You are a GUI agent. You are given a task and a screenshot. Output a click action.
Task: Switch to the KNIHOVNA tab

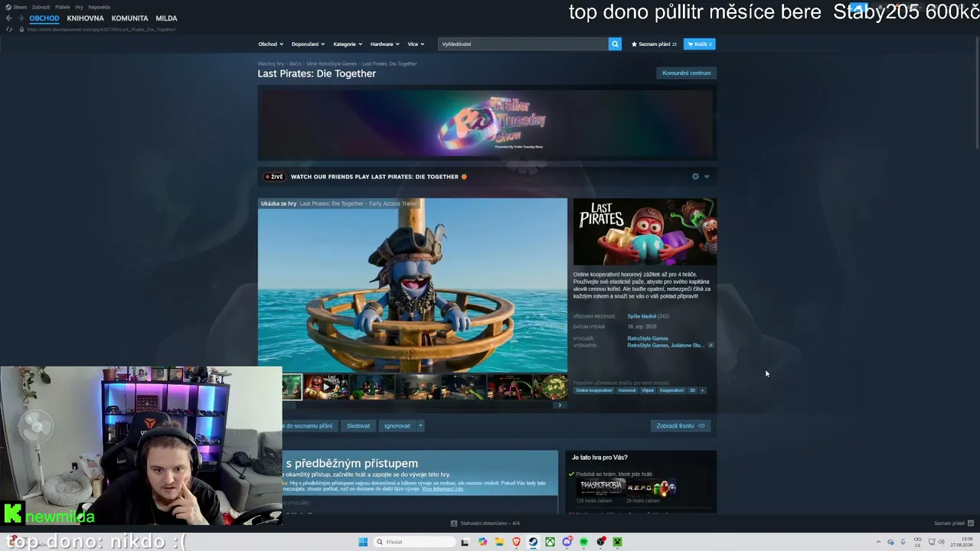click(85, 18)
